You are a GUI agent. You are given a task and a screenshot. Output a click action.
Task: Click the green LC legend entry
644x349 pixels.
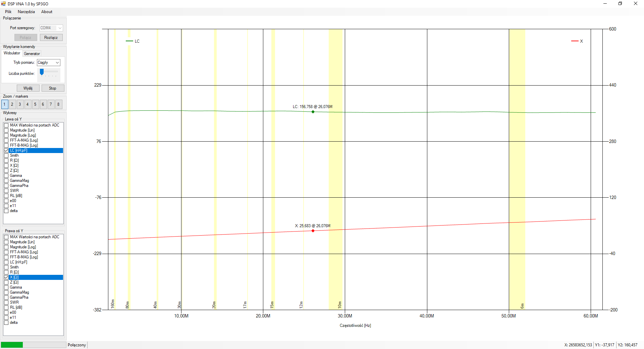[133, 41]
